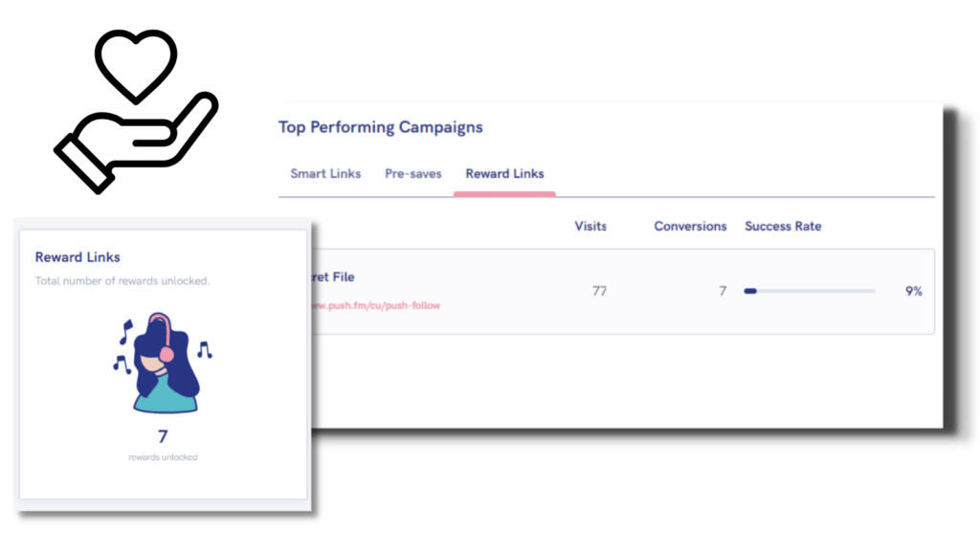Open the Pre-saves tab
The height and width of the screenshot is (551, 980).
pyautogui.click(x=412, y=174)
